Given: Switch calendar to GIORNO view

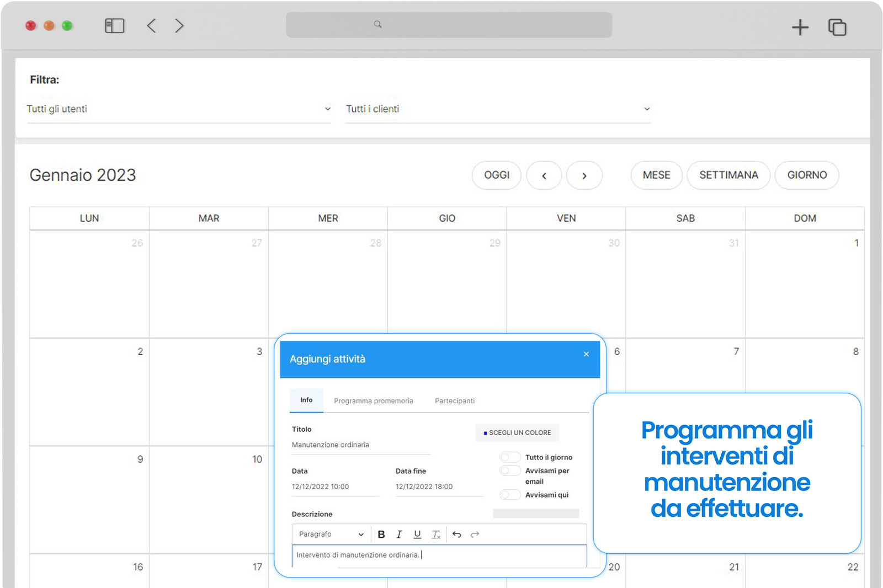Looking at the screenshot, I should pyautogui.click(x=807, y=175).
